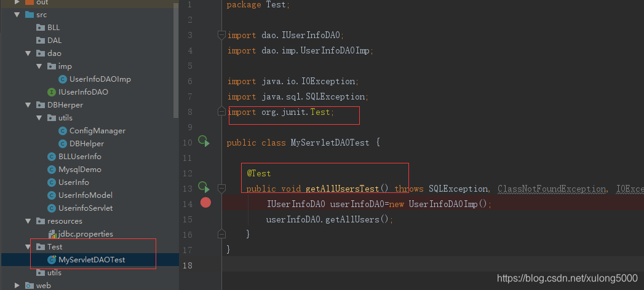Image resolution: width=644 pixels, height=290 pixels.
Task: Open UserinfoServlet in project tree
Action: click(x=86, y=208)
